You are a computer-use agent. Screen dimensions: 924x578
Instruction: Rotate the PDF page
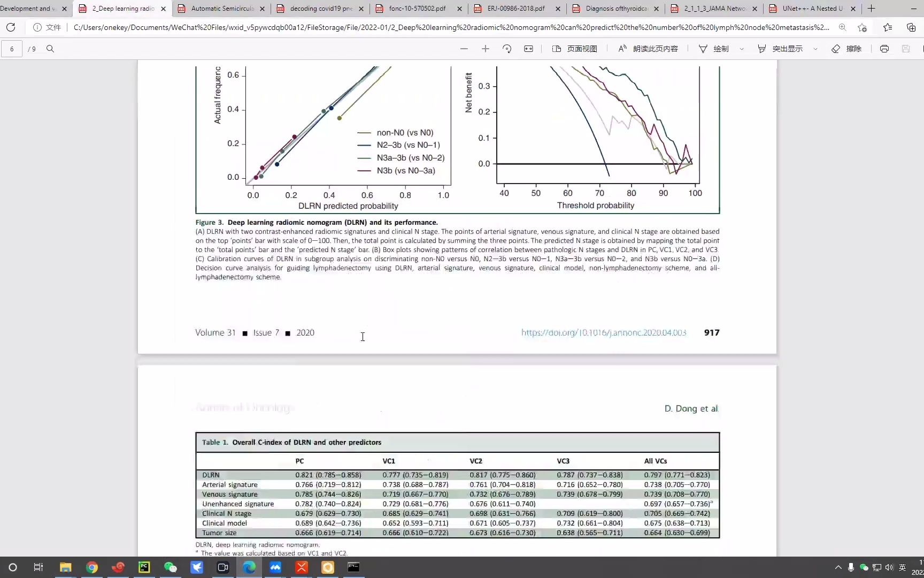507,49
